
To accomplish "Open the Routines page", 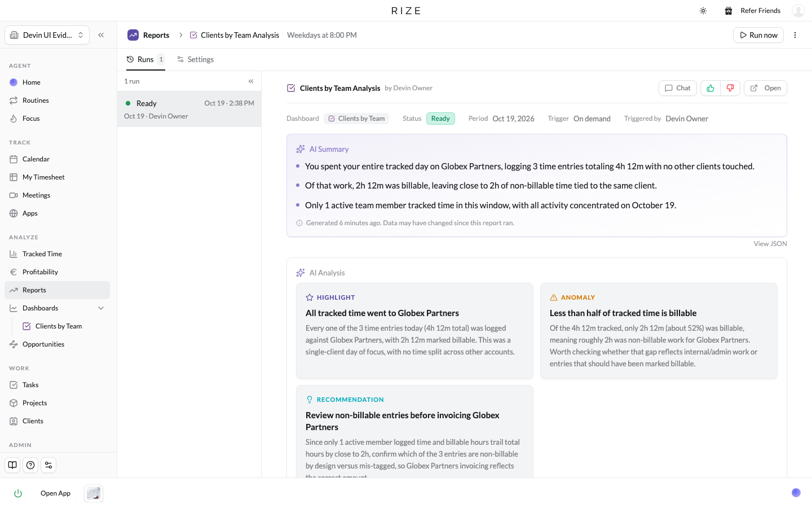I will 57,100.
